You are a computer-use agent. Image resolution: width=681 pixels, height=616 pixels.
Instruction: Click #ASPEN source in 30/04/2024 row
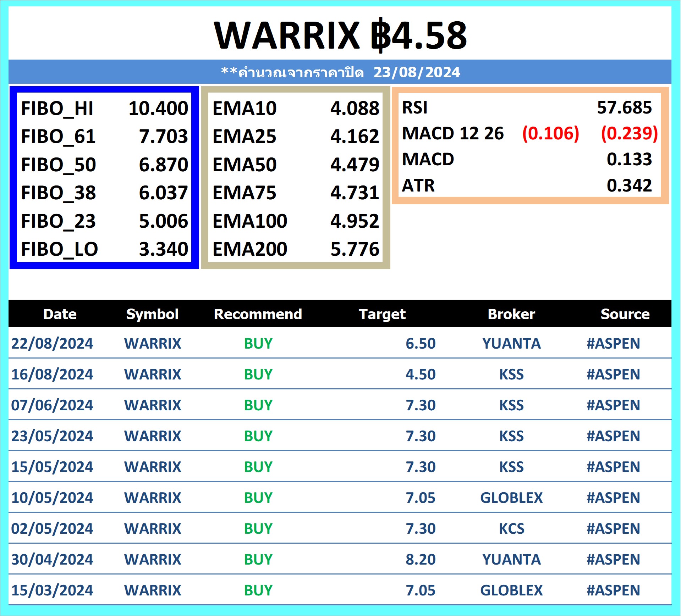[x=614, y=560]
